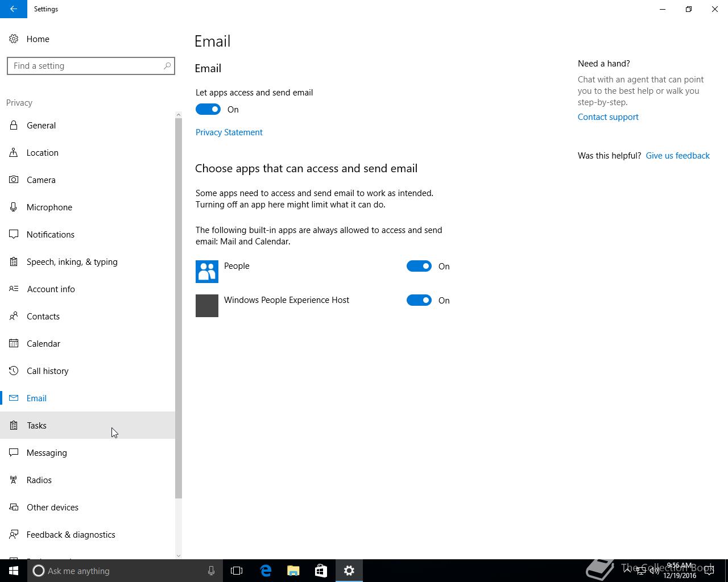Click the General lock icon in sidebar
This screenshot has height=582, width=728.
(14, 125)
